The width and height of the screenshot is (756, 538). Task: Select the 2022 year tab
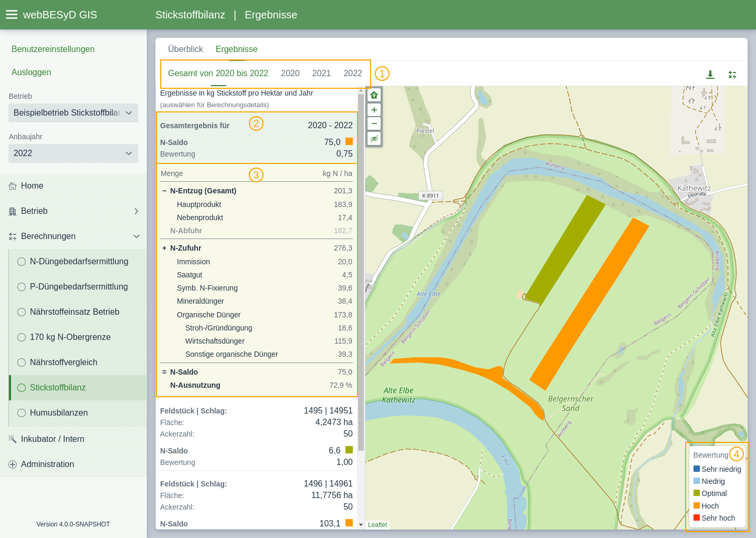coord(353,74)
